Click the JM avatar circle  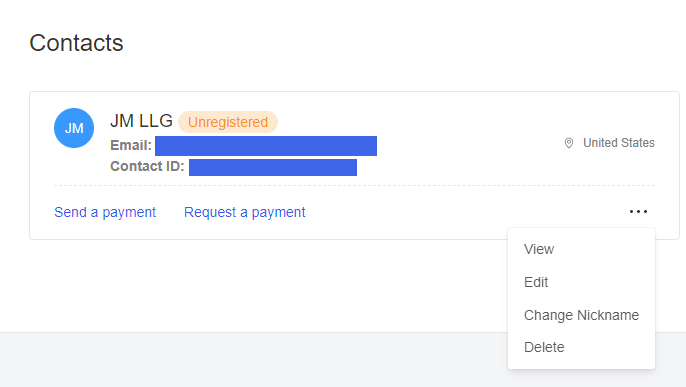click(x=74, y=128)
